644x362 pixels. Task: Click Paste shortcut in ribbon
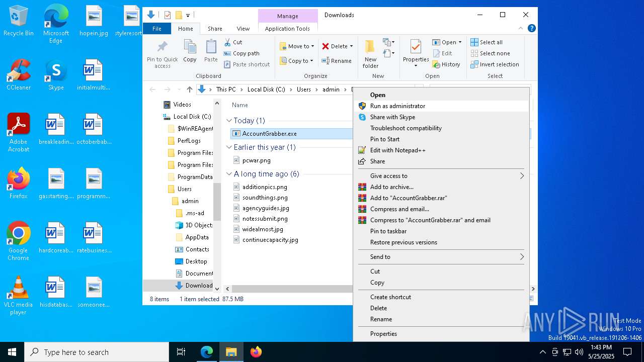click(247, 64)
